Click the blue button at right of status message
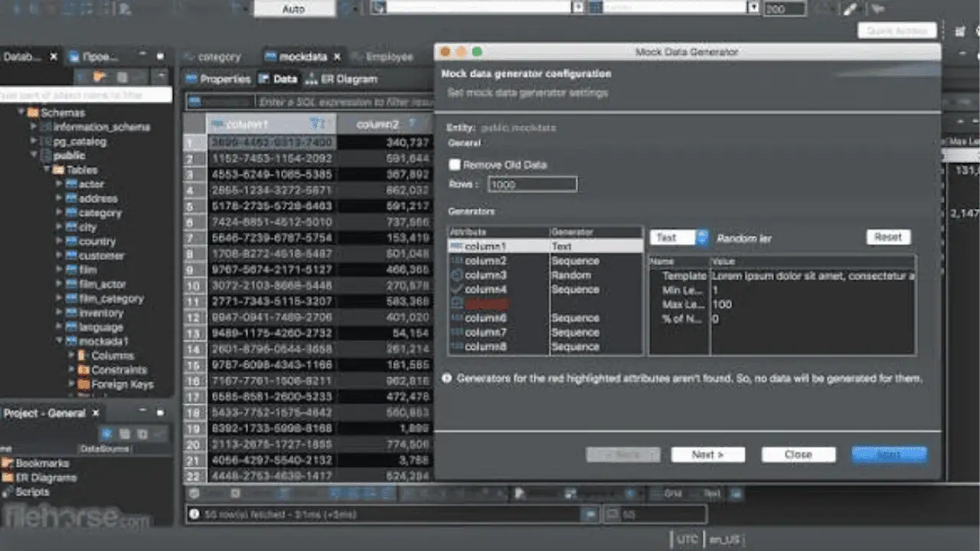The image size is (980, 551). click(590, 514)
